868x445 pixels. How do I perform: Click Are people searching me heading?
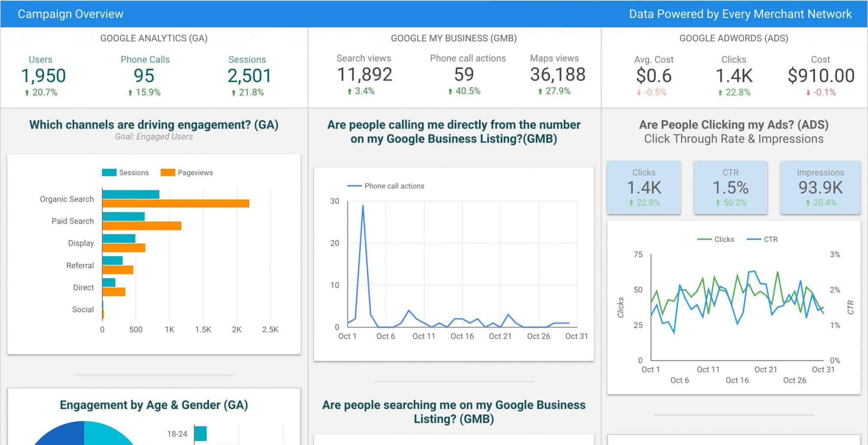tap(454, 412)
